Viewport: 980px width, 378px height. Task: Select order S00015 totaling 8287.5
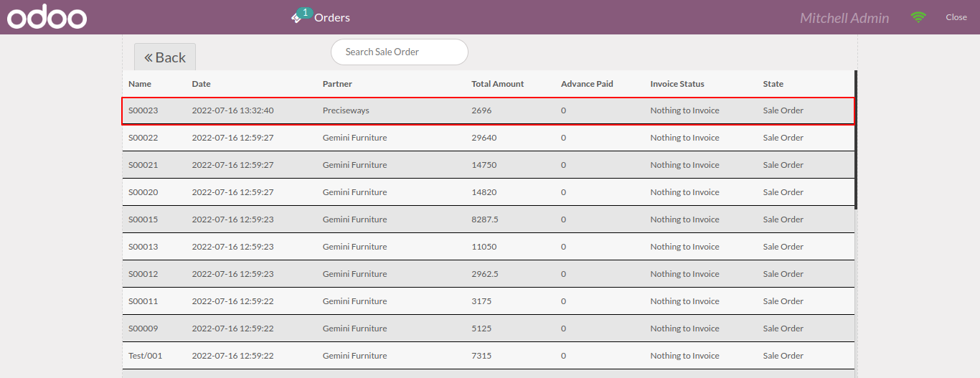click(x=488, y=219)
